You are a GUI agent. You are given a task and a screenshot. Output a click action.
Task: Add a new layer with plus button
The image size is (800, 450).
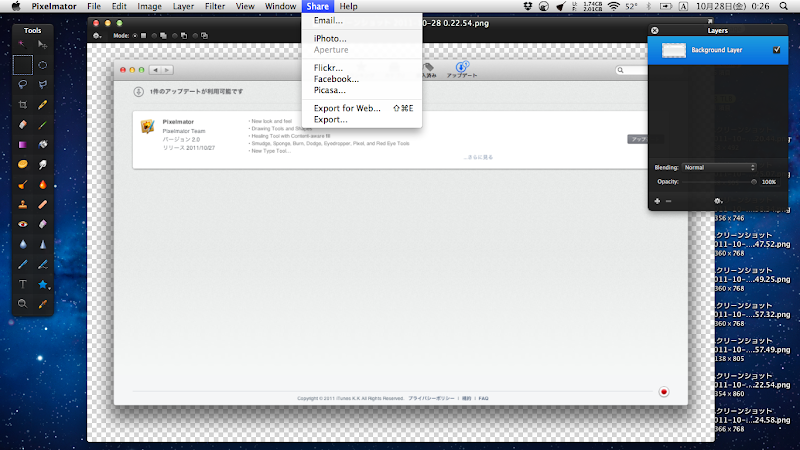pos(657,201)
